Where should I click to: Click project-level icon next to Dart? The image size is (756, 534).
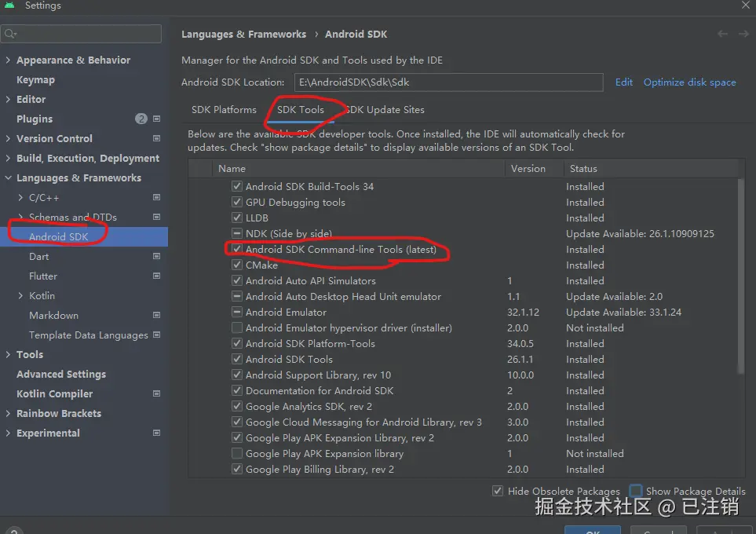[157, 256]
